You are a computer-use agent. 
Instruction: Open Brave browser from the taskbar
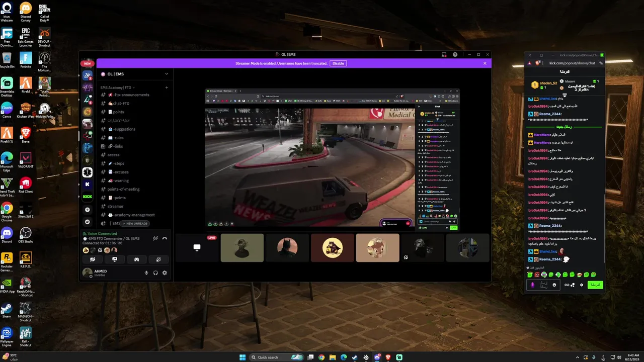click(x=388, y=357)
